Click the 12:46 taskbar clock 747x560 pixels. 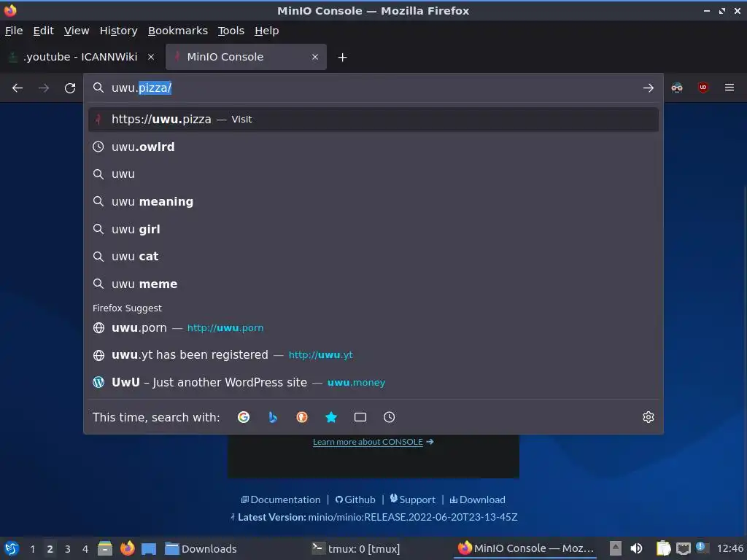[729, 549]
